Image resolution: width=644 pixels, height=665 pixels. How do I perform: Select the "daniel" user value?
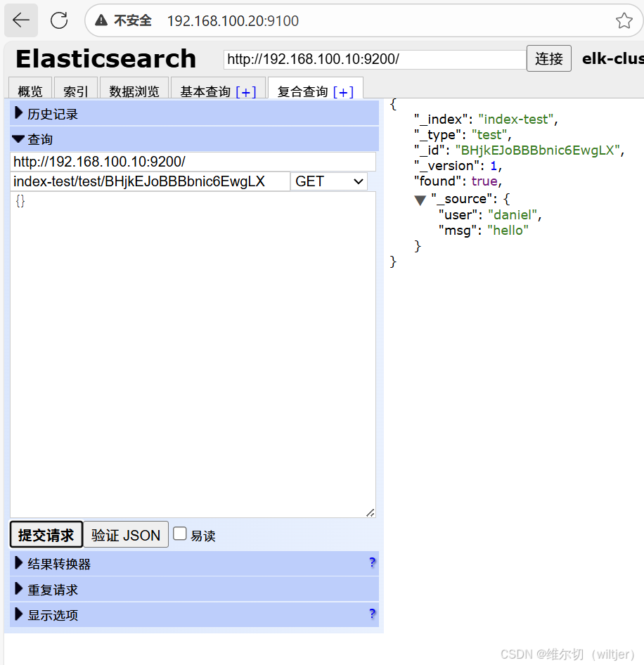tap(513, 214)
